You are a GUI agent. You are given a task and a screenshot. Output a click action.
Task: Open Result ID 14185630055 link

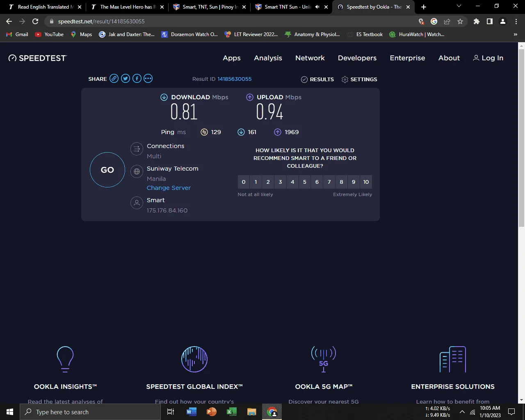point(235,79)
